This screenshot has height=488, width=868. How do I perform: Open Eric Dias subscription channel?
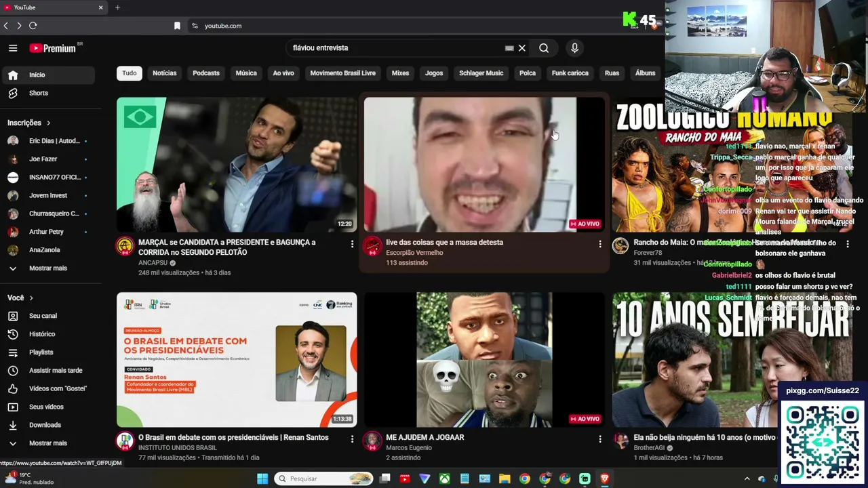[47, 141]
